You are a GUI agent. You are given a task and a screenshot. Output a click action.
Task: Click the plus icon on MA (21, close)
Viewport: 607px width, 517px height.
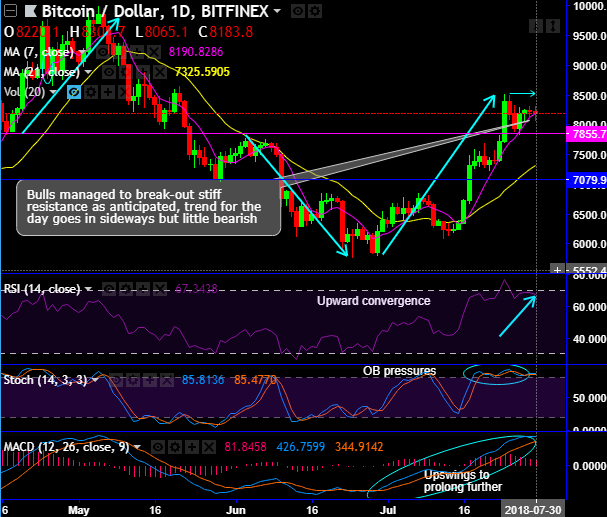(143, 72)
